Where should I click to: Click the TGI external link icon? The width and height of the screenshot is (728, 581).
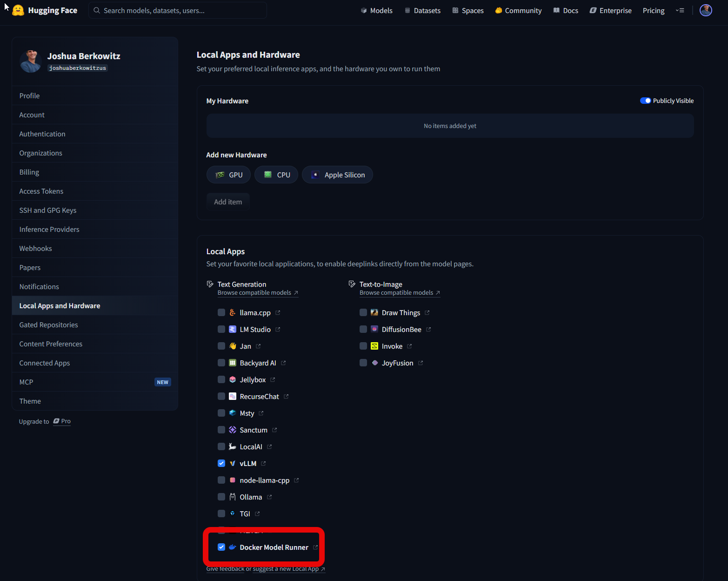pos(257,514)
